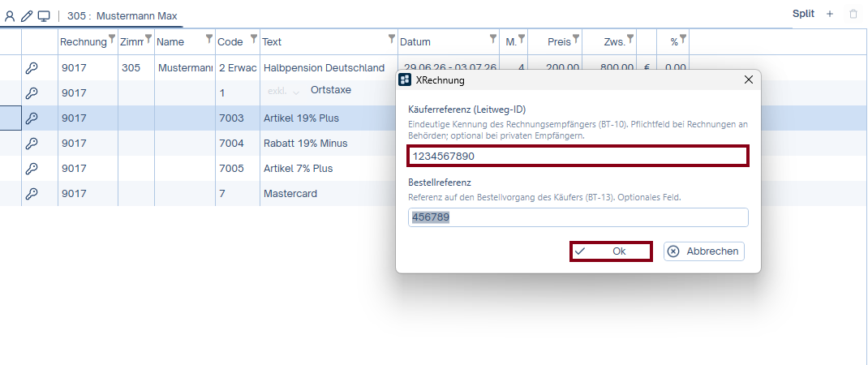Click the XRechnung dialog app icon
The width and height of the screenshot is (868, 365).
click(405, 80)
